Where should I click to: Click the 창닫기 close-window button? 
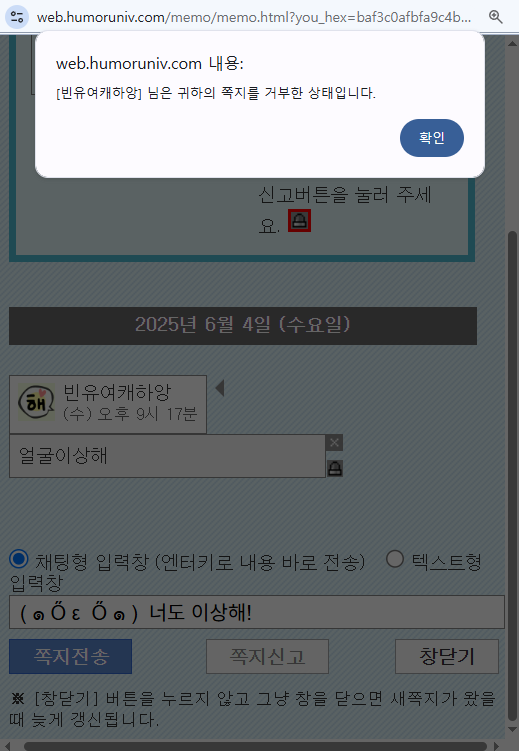point(447,656)
